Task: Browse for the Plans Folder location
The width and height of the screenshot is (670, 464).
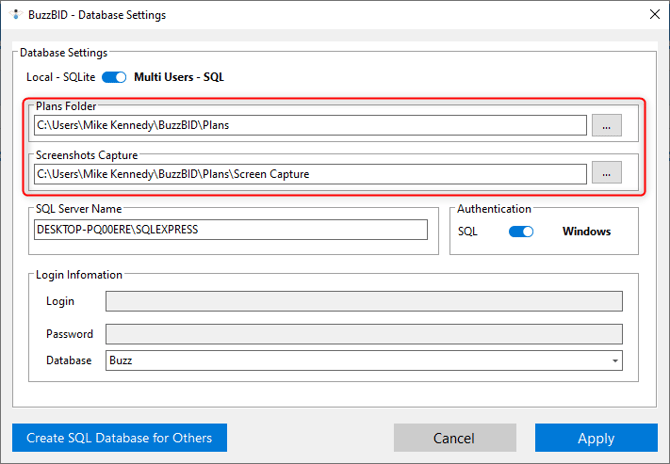Action: [606, 125]
